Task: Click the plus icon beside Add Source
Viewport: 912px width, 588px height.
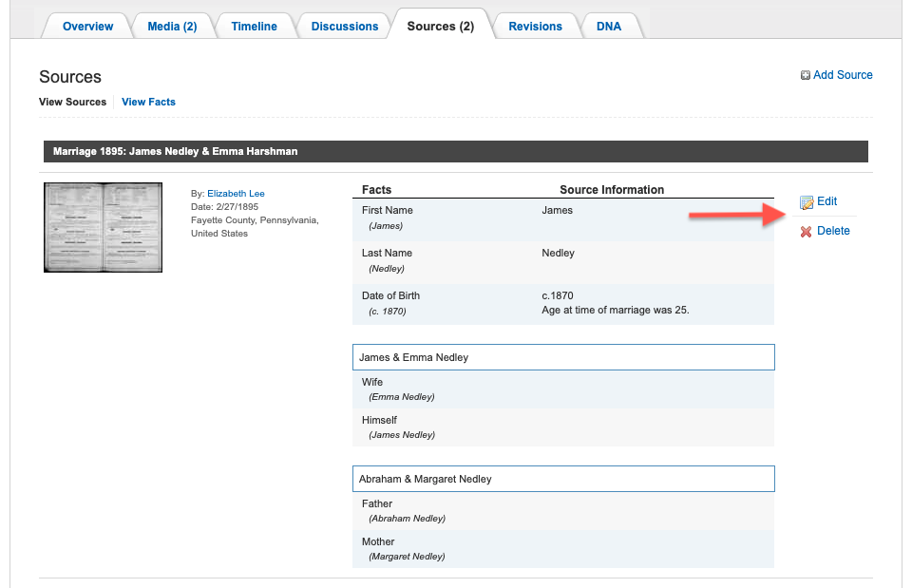Action: (806, 75)
